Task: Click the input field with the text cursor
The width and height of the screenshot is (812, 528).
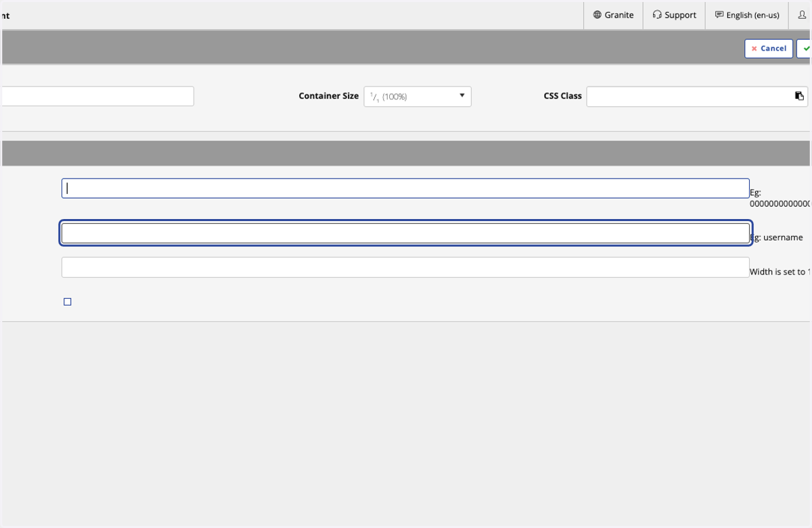Action: pyautogui.click(x=405, y=189)
